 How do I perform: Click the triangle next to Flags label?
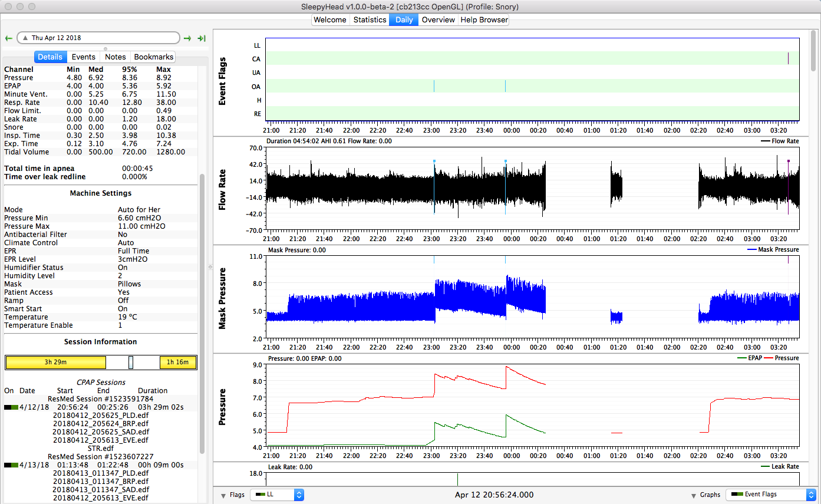[x=223, y=495]
